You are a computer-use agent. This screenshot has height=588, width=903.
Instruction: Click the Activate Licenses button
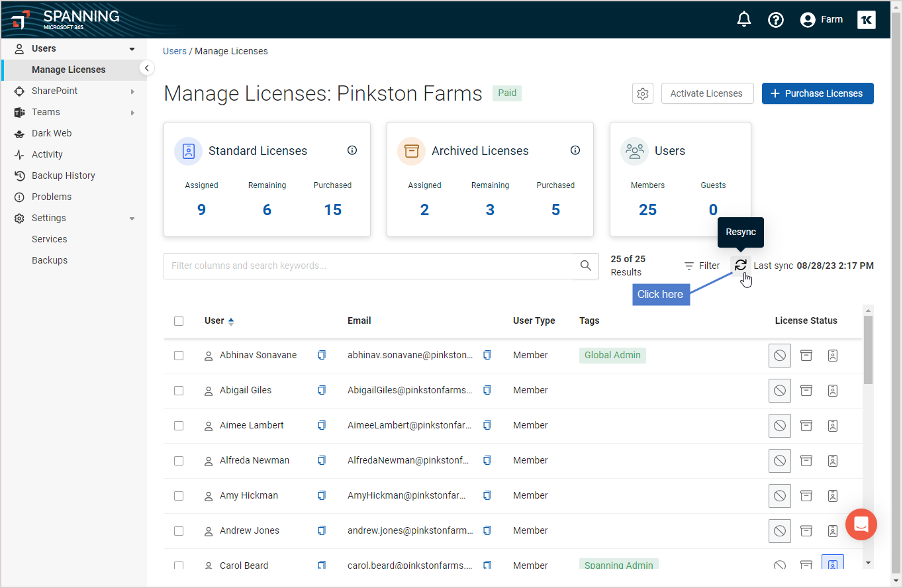click(x=706, y=93)
